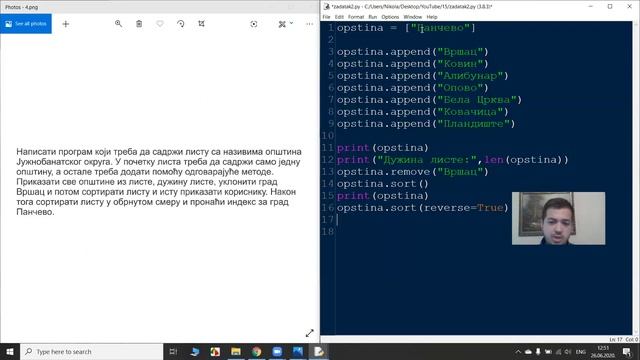
Task: Open Edit menu in IDLE editor
Action: (x=339, y=17)
